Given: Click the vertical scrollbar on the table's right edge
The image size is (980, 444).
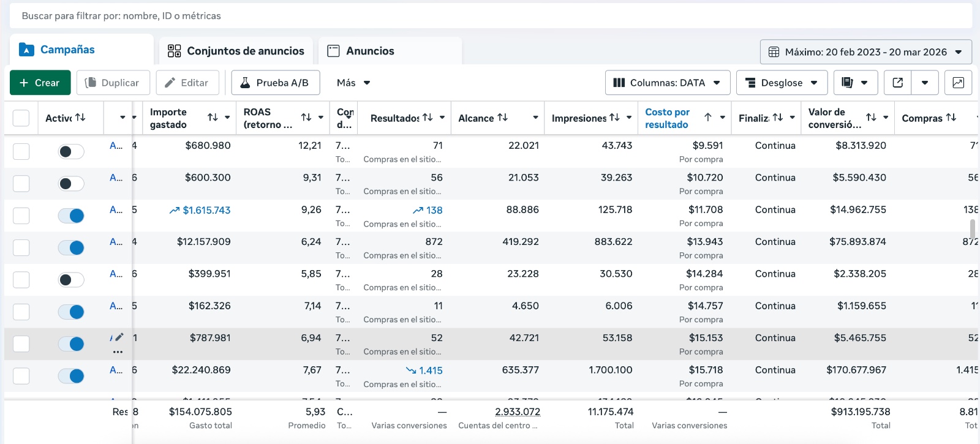Looking at the screenshot, I should pyautogui.click(x=972, y=229).
